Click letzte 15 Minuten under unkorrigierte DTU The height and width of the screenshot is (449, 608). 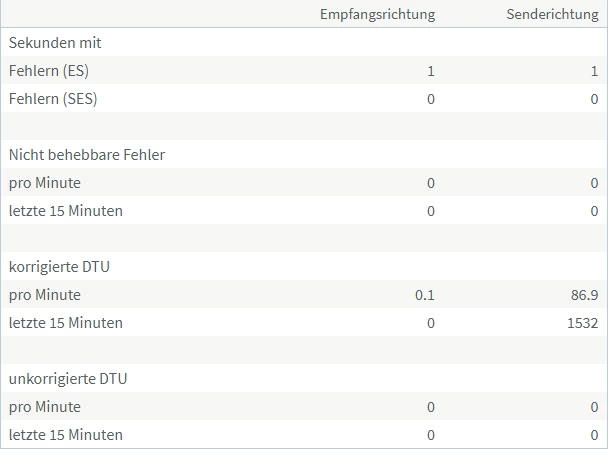point(66,435)
